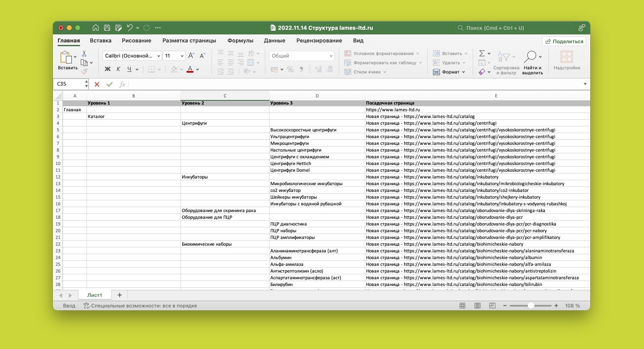Viewport: 644px width, 349px height.
Task: Toggle bold formatting (Ж)
Action: (x=107, y=69)
